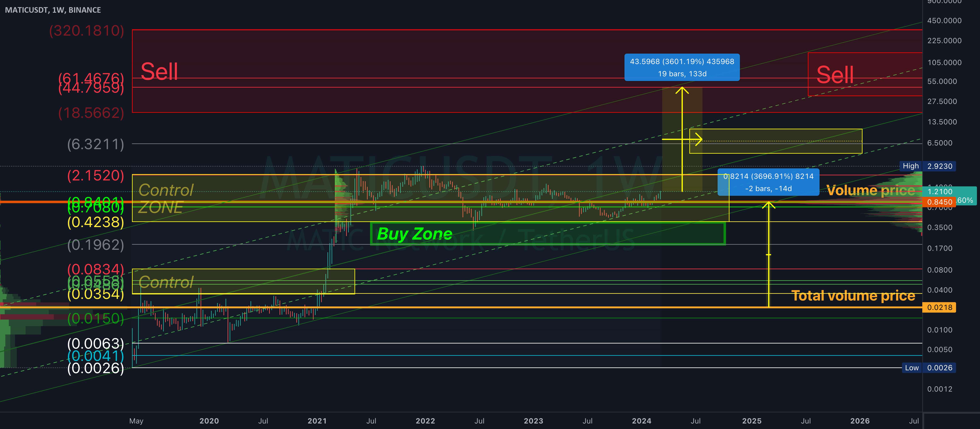The image size is (980, 429).
Task: Click the (18.5662) level label
Action: (91, 113)
